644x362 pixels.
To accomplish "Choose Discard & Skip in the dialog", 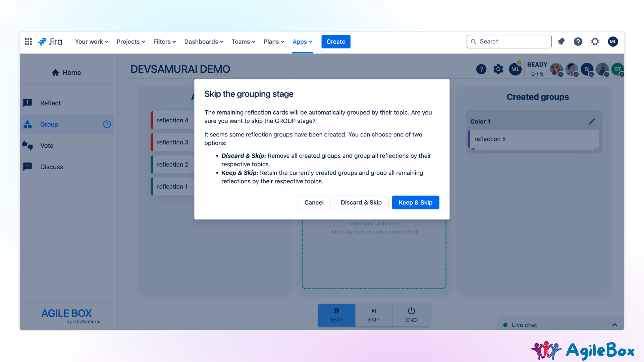I will tap(361, 202).
